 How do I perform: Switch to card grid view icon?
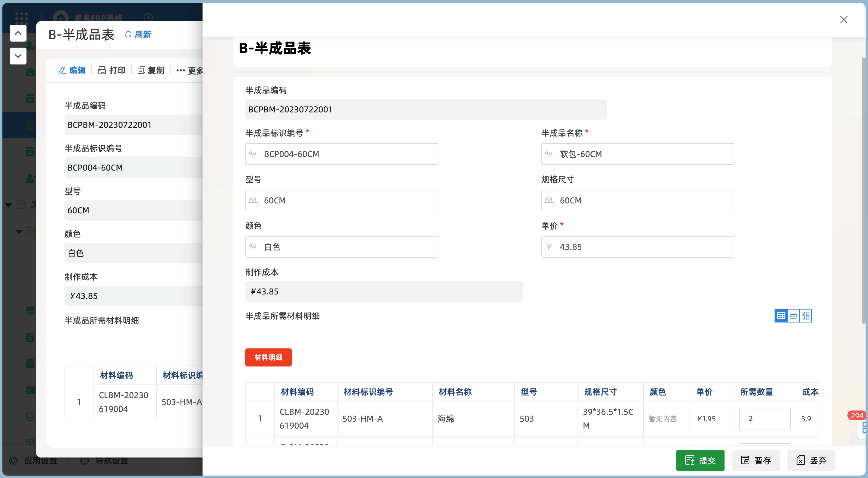pos(805,316)
